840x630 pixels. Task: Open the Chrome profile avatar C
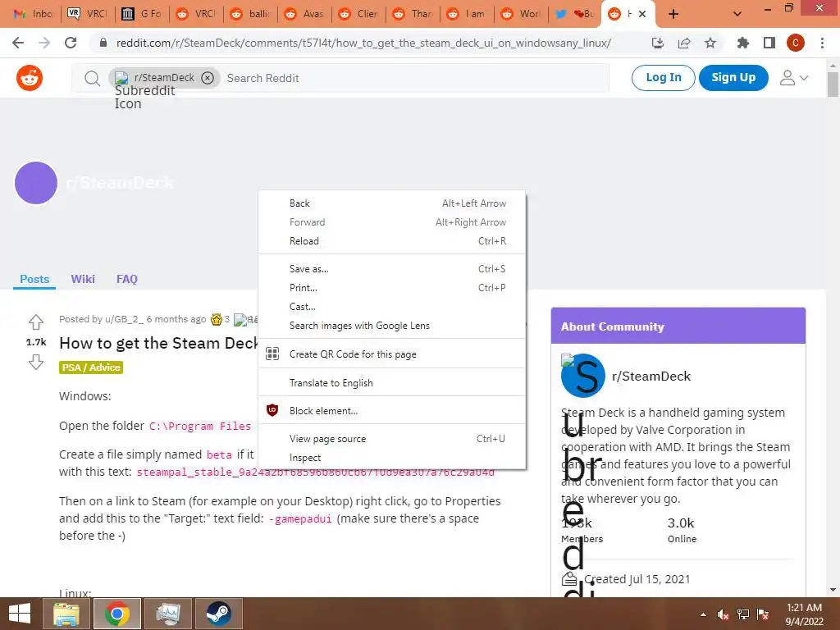pos(796,43)
